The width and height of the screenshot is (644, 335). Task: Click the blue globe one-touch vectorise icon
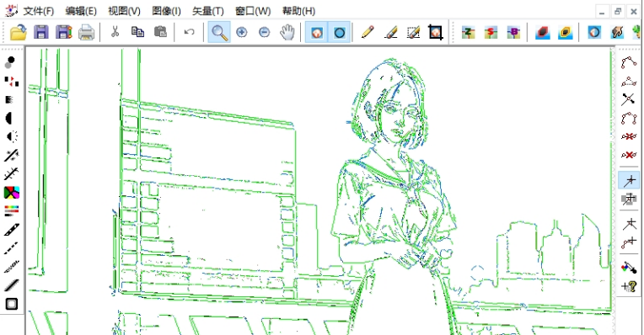point(594,32)
